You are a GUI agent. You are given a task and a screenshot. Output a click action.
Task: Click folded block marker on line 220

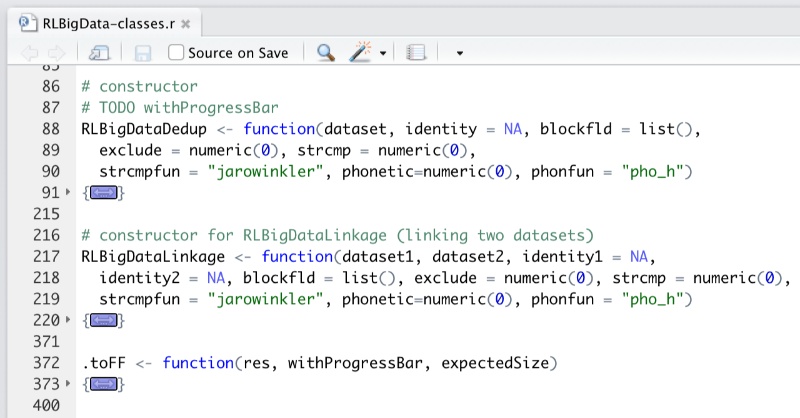coord(104,321)
